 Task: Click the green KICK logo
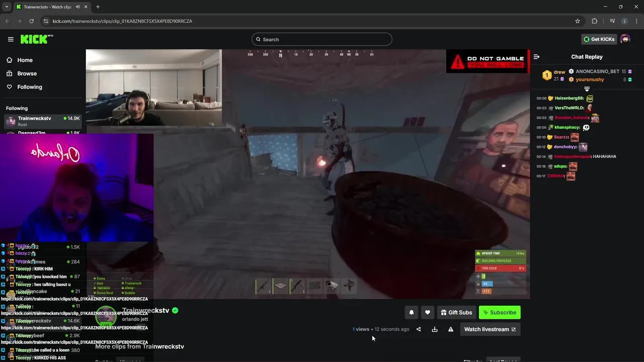click(36, 39)
